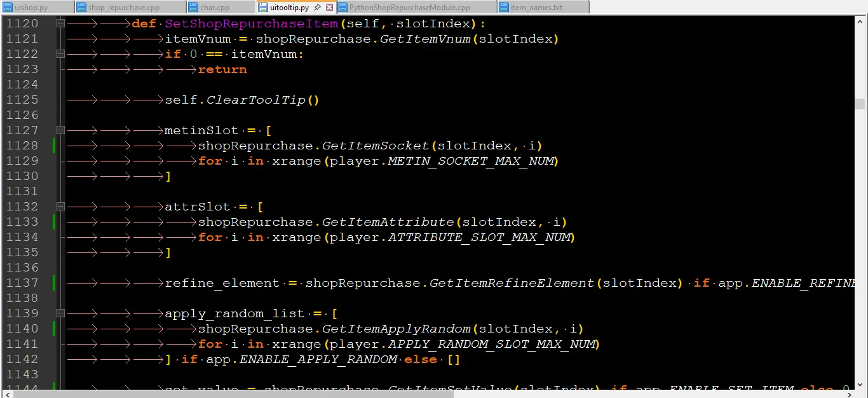Screen dimensions: 868x398
Task: Open the PythonShopRepurchaseModule.cpp tab
Action: click(x=416, y=8)
